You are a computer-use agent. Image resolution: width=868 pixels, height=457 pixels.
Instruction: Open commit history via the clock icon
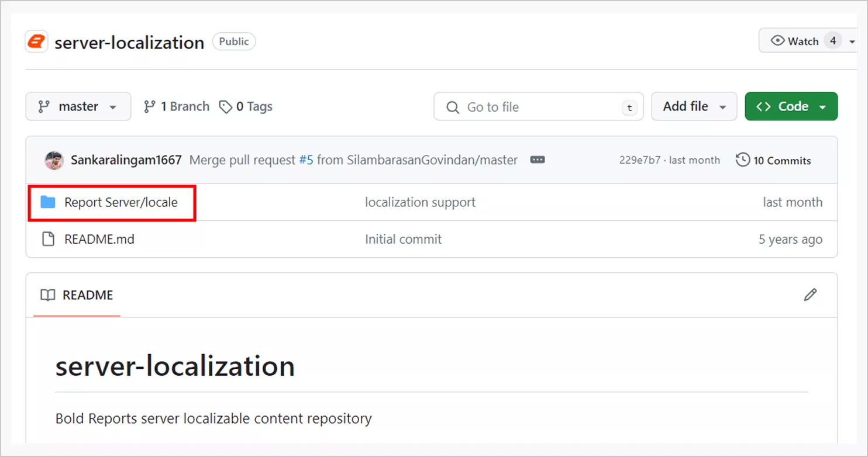coord(743,160)
